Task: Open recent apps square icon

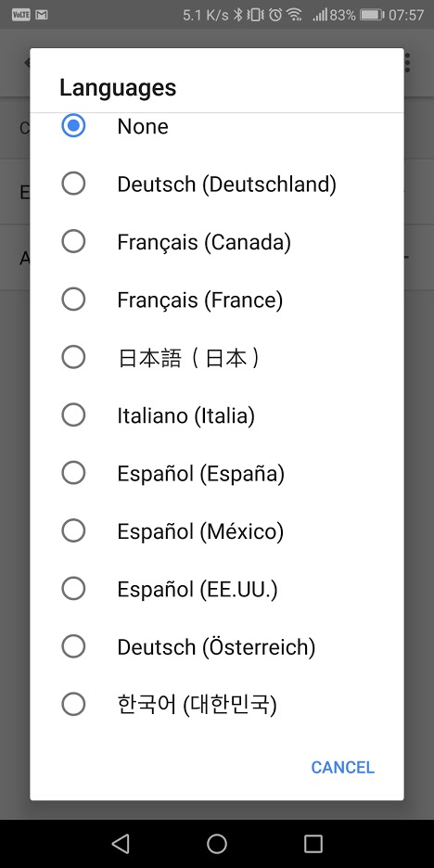Action: pyautogui.click(x=313, y=844)
